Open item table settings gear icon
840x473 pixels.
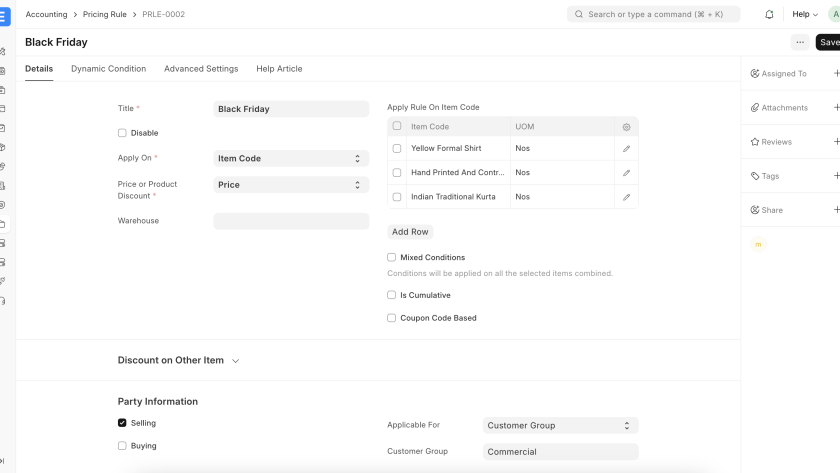[626, 127]
